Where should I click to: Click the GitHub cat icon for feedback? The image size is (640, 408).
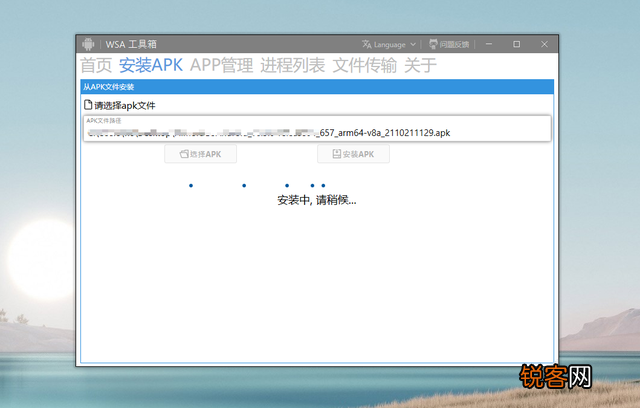click(x=433, y=44)
